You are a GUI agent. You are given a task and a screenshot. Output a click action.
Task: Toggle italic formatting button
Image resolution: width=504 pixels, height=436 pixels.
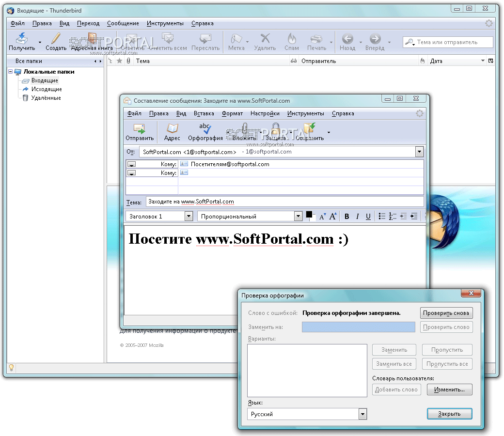pos(358,217)
